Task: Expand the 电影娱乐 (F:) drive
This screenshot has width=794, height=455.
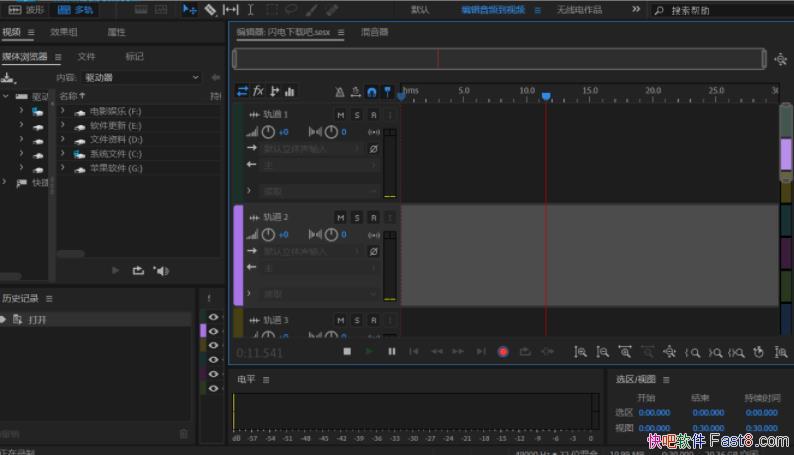Action: click(63, 112)
